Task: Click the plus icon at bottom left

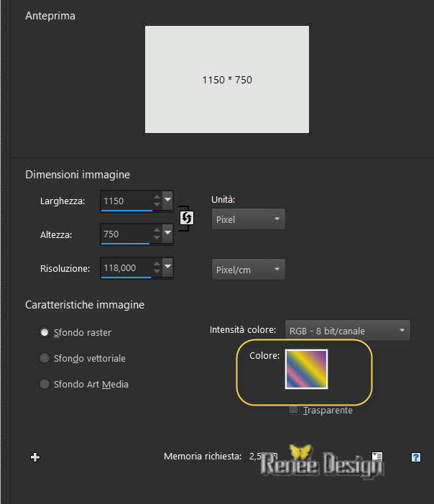Action: [x=35, y=457]
